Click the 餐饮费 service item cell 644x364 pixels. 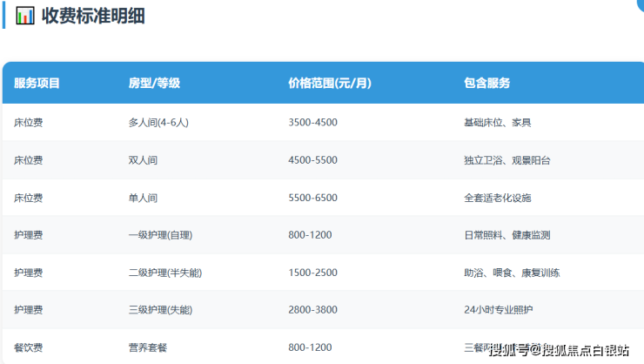(x=29, y=347)
